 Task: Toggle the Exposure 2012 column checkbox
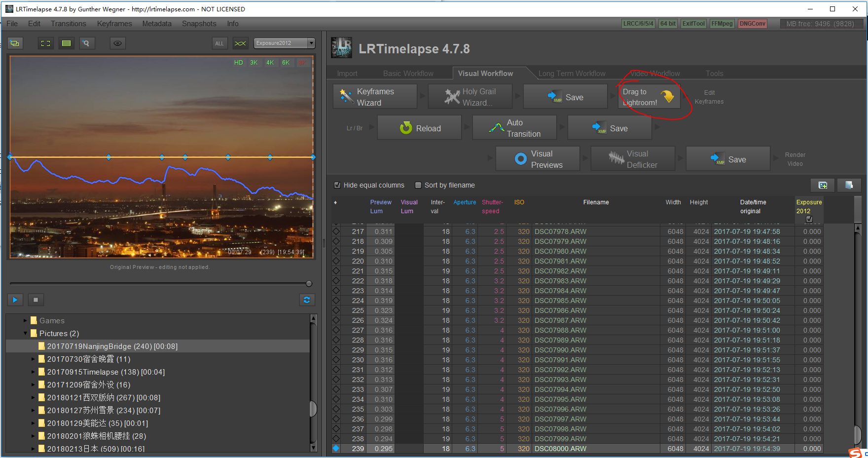(x=809, y=219)
